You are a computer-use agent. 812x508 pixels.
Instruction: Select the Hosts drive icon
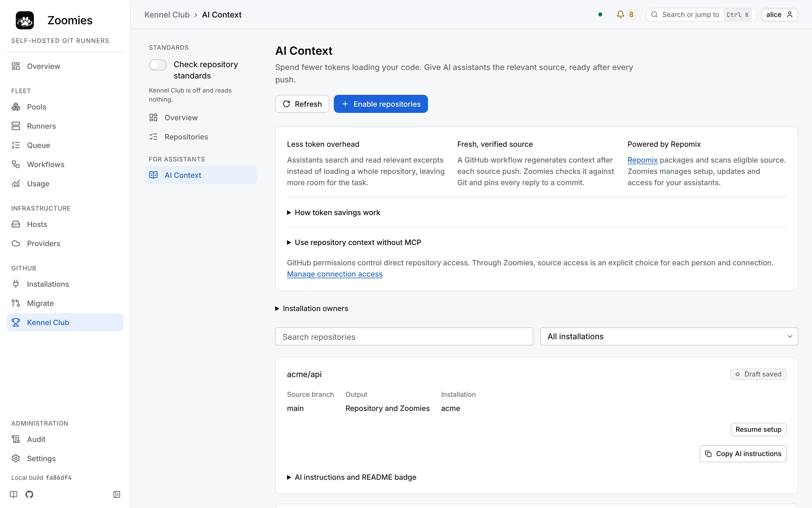pyautogui.click(x=16, y=224)
